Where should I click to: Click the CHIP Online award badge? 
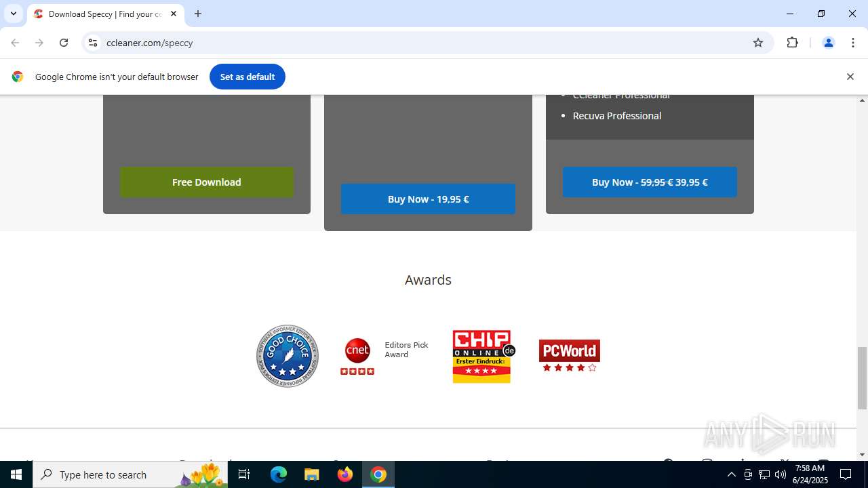tap(484, 357)
